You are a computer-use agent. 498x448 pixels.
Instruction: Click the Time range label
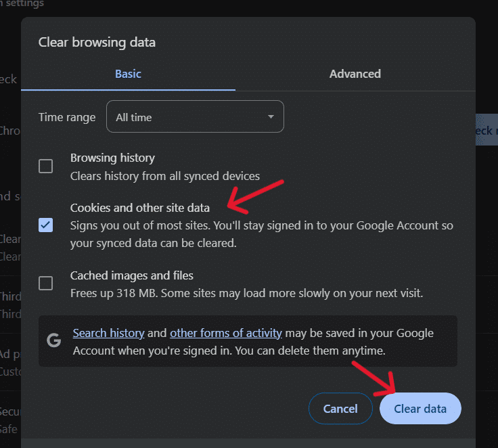pos(67,117)
